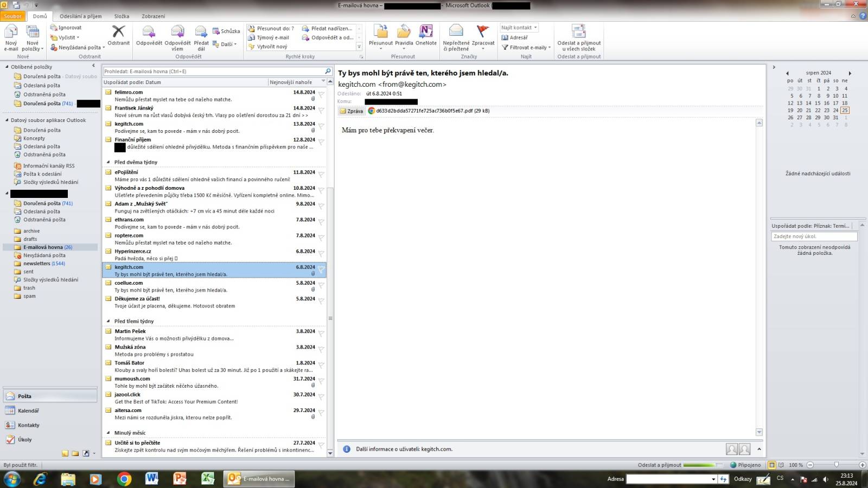
Task: Send message to OneNote
Action: [x=426, y=35]
